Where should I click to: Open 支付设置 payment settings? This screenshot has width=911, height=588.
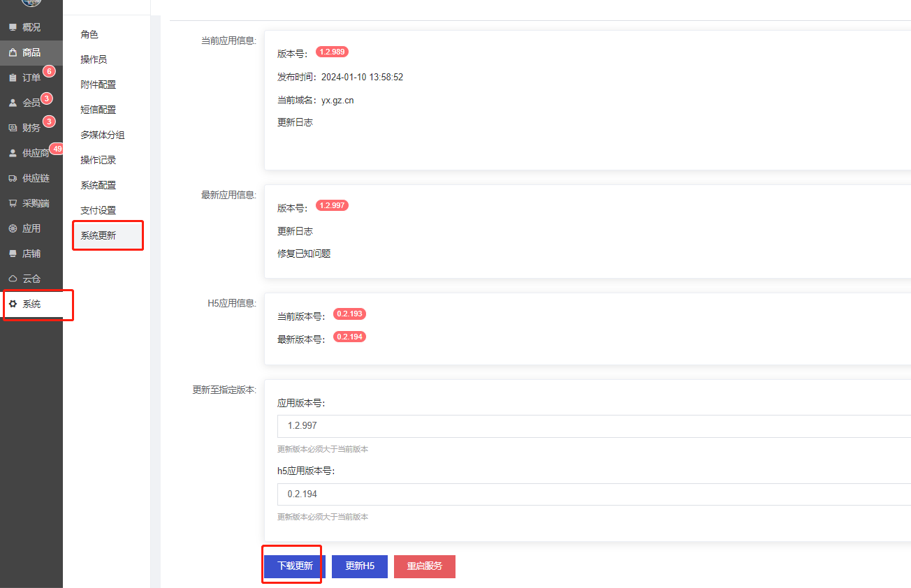point(98,210)
